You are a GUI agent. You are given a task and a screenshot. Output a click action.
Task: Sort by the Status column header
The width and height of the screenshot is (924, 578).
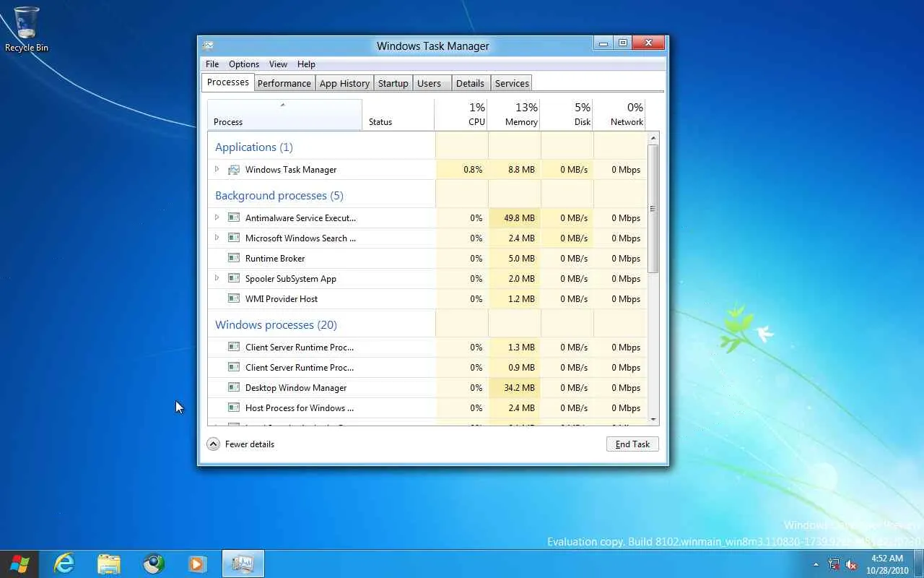tap(398, 115)
